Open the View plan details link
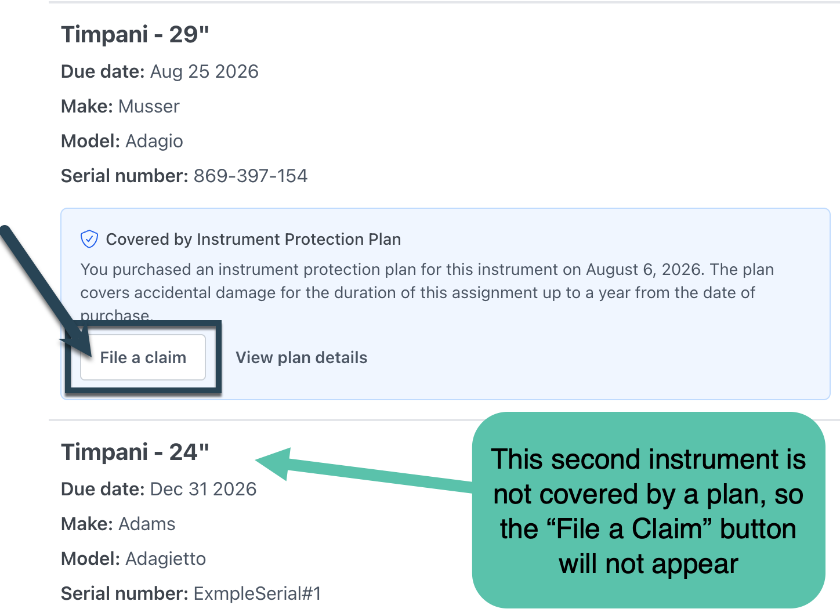 (x=301, y=357)
